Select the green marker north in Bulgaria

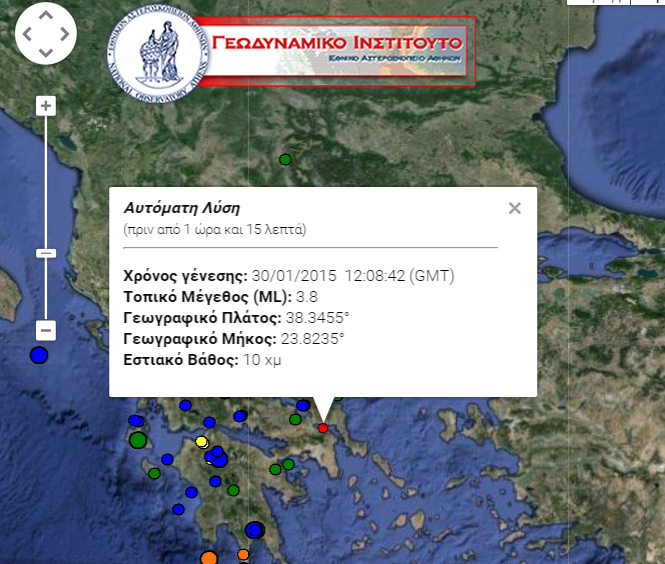coord(285,159)
